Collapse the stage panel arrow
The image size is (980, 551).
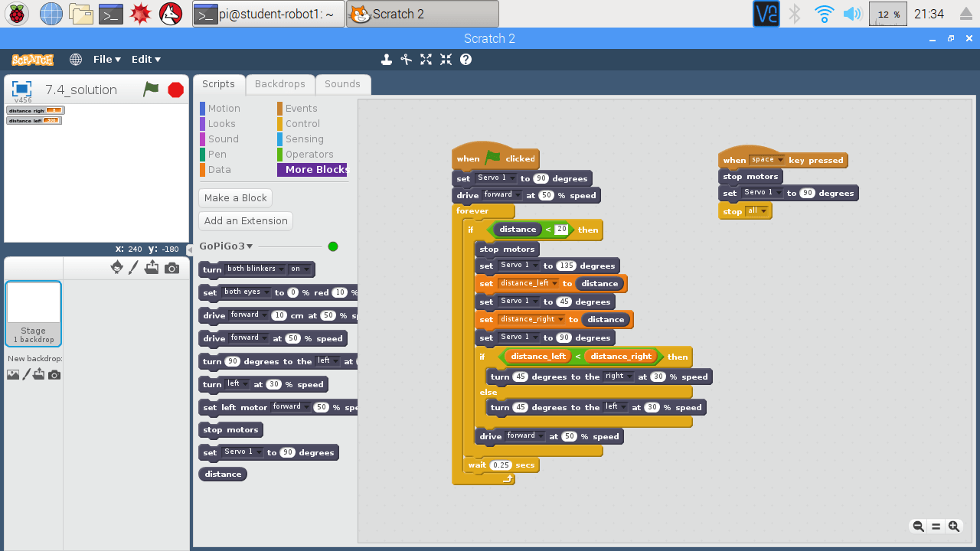click(190, 250)
